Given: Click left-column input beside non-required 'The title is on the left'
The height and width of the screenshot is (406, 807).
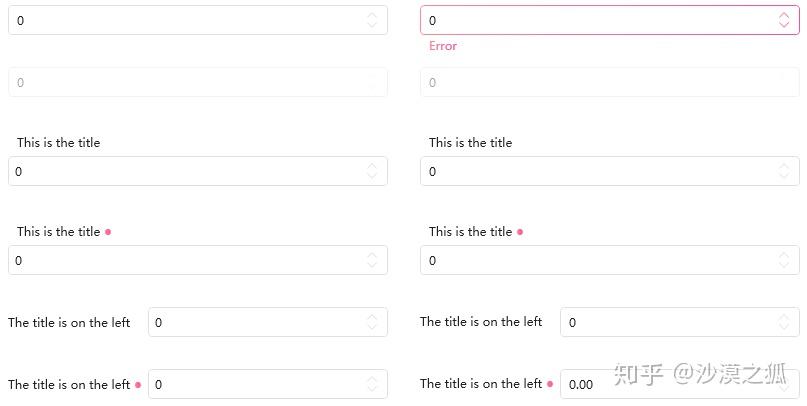Looking at the screenshot, I should click(258, 322).
